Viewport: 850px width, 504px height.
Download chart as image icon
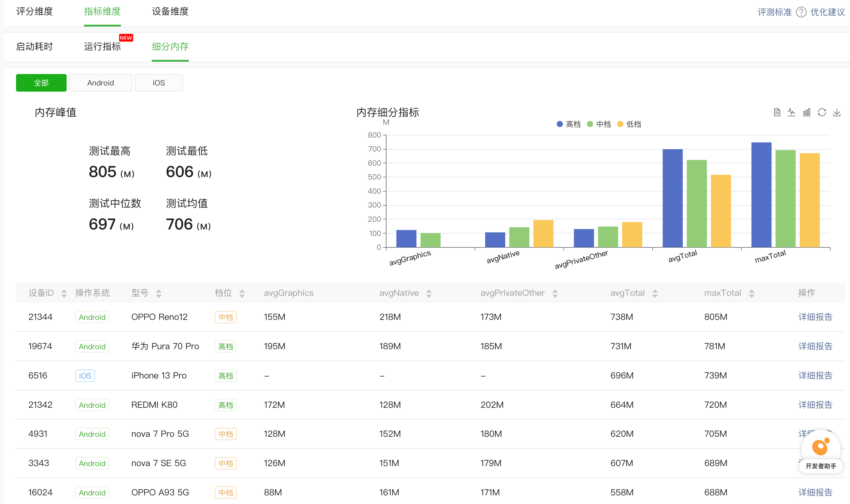[x=837, y=112]
